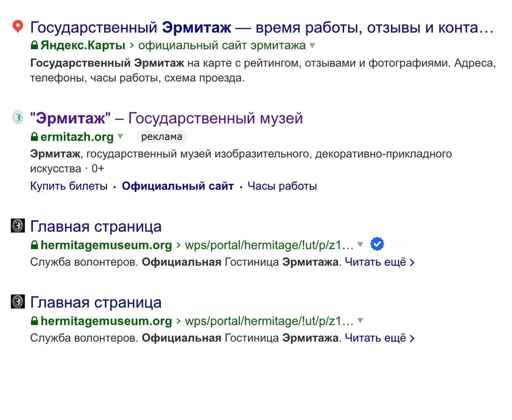Open 'Главная страница' title of the last result
The image size is (512, 420).
[96, 302]
